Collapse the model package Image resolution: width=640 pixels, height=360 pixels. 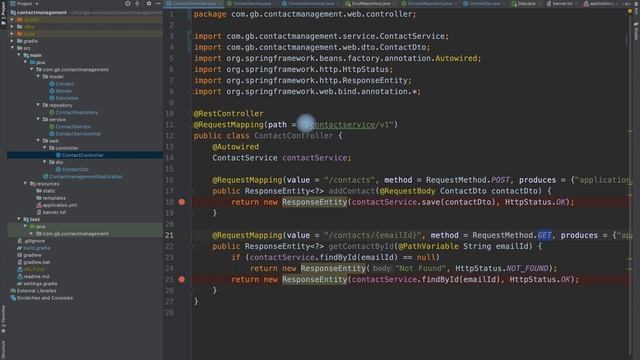click(x=38, y=76)
